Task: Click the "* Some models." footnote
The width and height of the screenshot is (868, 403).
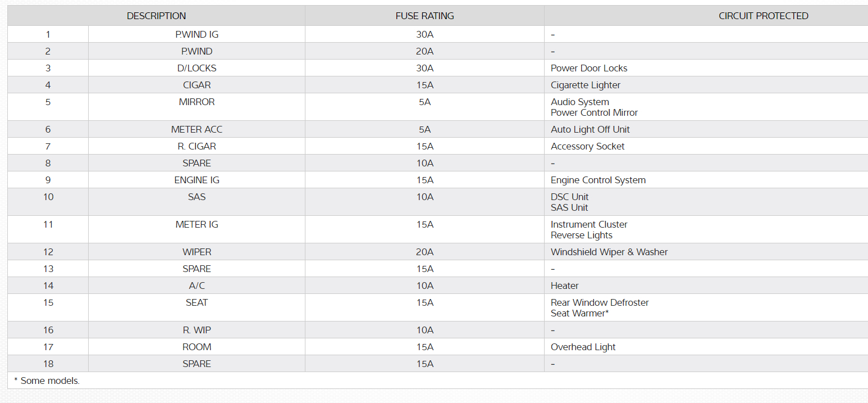Action: coord(47,381)
